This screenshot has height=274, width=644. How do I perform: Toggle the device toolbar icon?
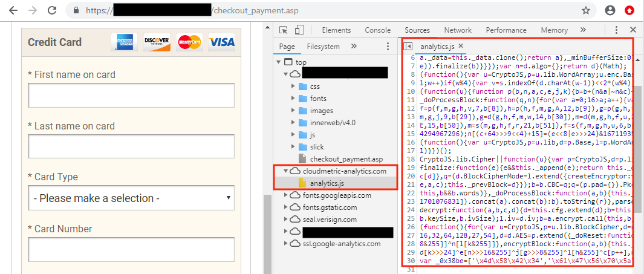[x=299, y=30]
